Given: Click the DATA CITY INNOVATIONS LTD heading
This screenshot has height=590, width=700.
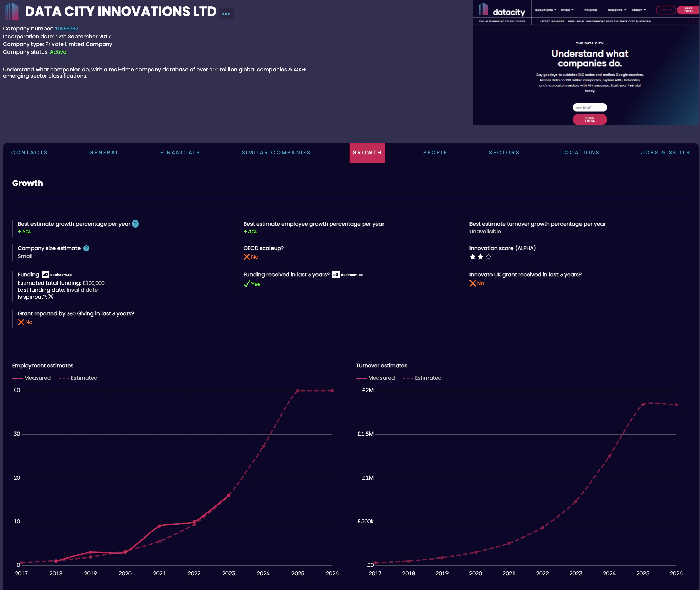Looking at the screenshot, I should tap(121, 12).
